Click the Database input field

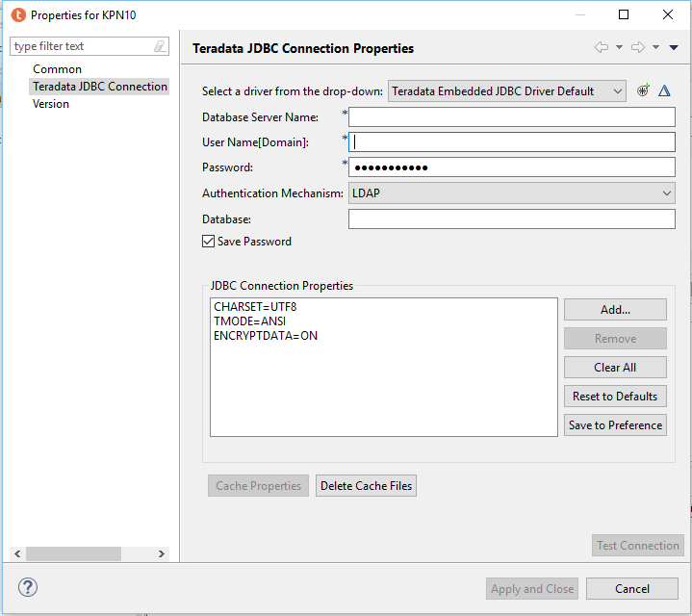coord(511,218)
